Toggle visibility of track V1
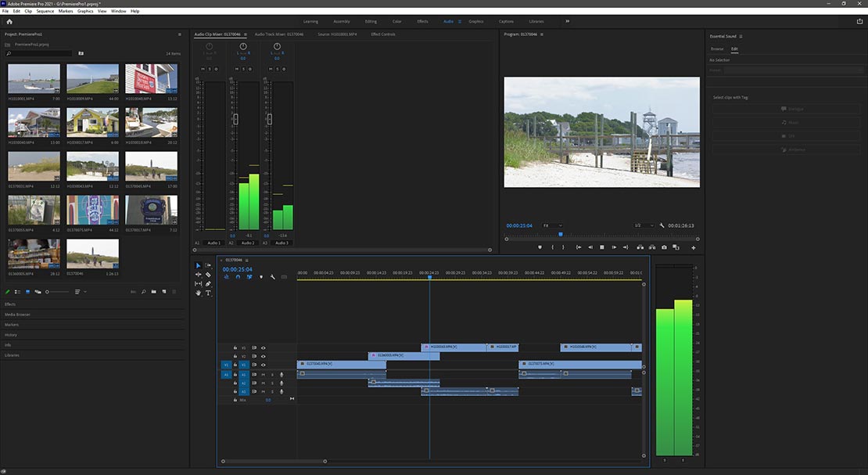Screen dimensions: 868x475 pos(264,365)
